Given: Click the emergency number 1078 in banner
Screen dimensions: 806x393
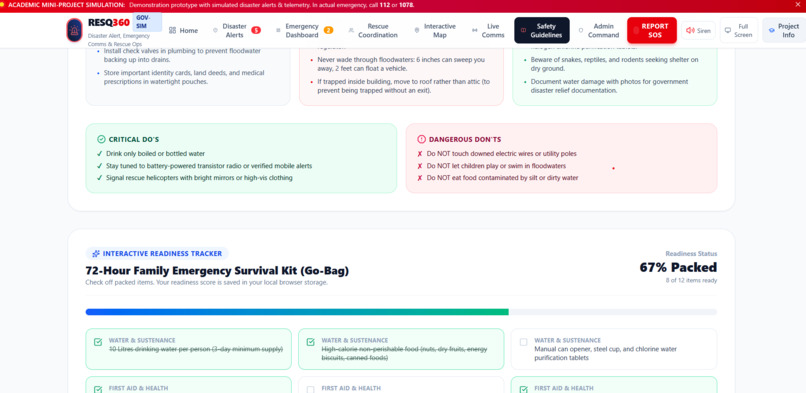Looking at the screenshot, I should pyautogui.click(x=406, y=5).
